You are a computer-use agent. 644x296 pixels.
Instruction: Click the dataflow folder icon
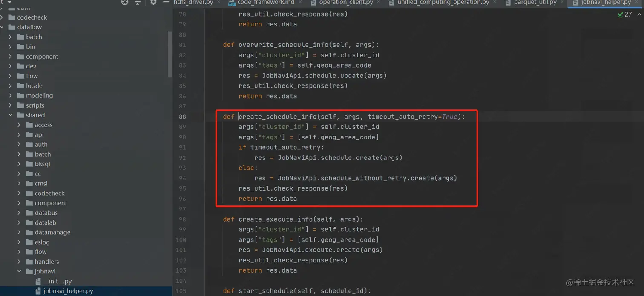[11, 27]
